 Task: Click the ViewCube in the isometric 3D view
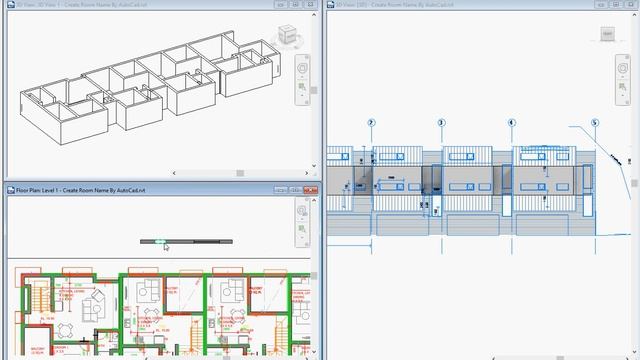click(287, 35)
